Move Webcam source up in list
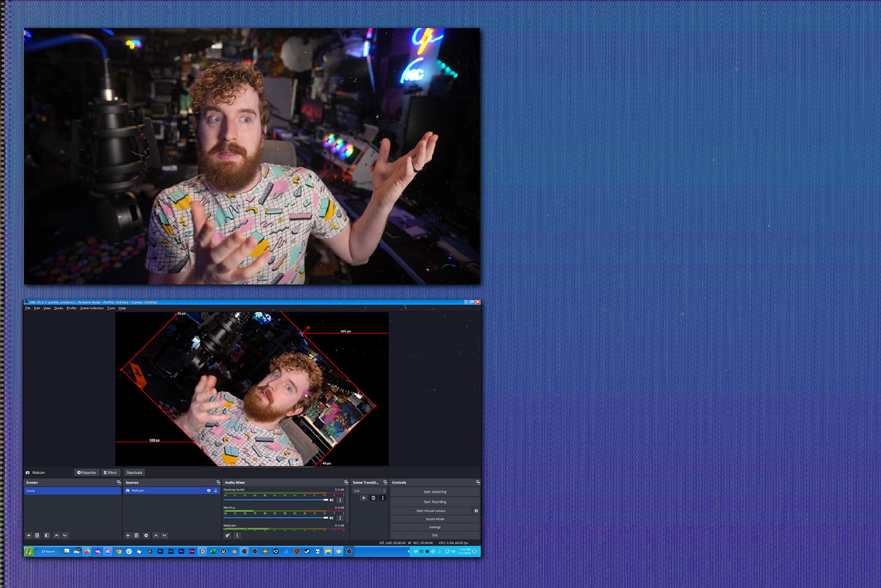Screen dimensions: 881x588 tap(156, 535)
